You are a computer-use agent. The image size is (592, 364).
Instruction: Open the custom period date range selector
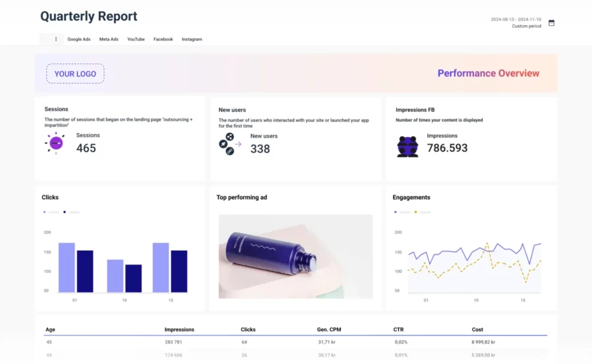coord(516,22)
